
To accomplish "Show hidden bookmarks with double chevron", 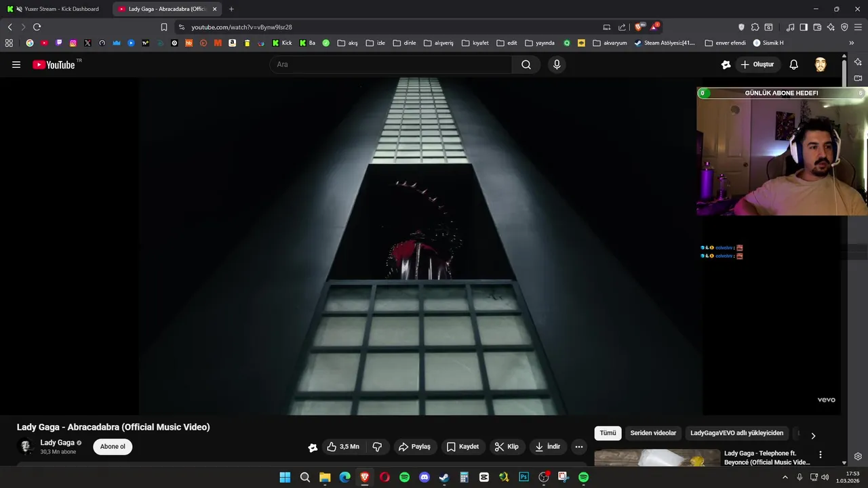I will click(x=851, y=43).
